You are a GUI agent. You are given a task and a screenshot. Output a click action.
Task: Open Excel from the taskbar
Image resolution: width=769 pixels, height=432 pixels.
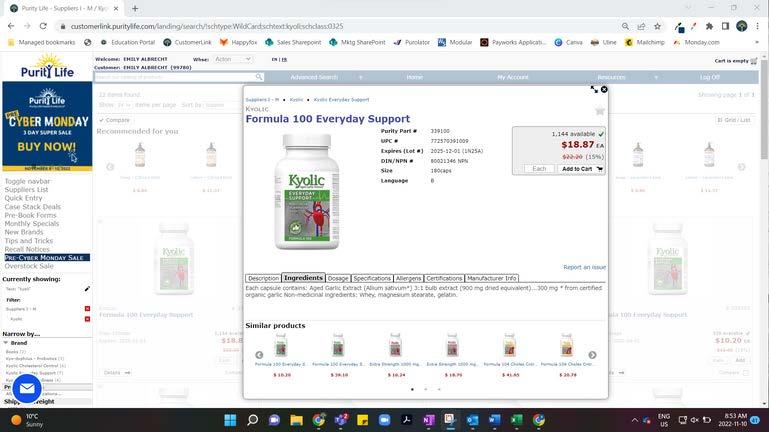[x=516, y=420]
